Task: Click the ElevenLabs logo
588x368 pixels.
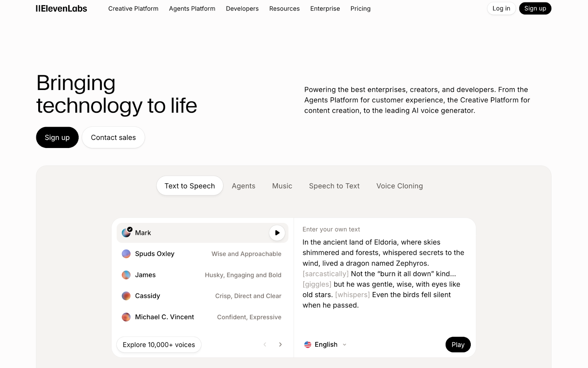Action: tap(61, 8)
